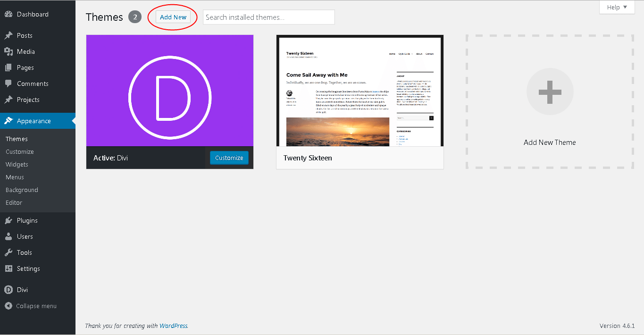Select the Background submenu item
This screenshot has width=644, height=335.
pyautogui.click(x=22, y=190)
